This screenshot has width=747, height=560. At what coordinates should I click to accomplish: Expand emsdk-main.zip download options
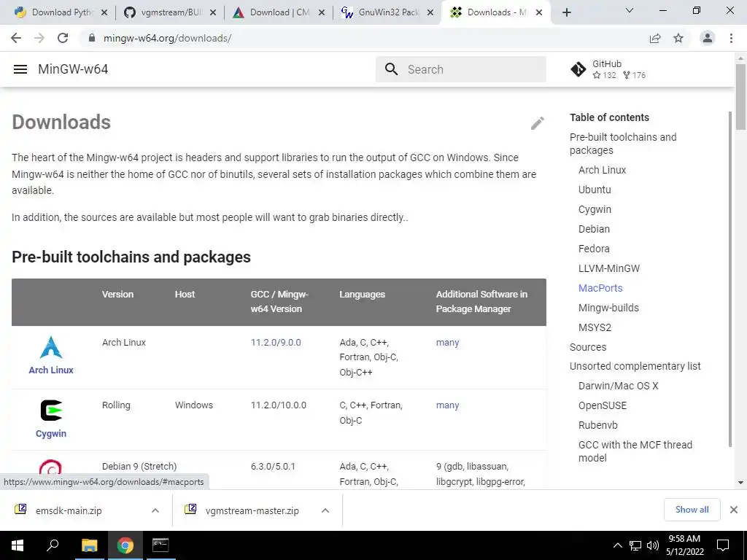coord(155,510)
